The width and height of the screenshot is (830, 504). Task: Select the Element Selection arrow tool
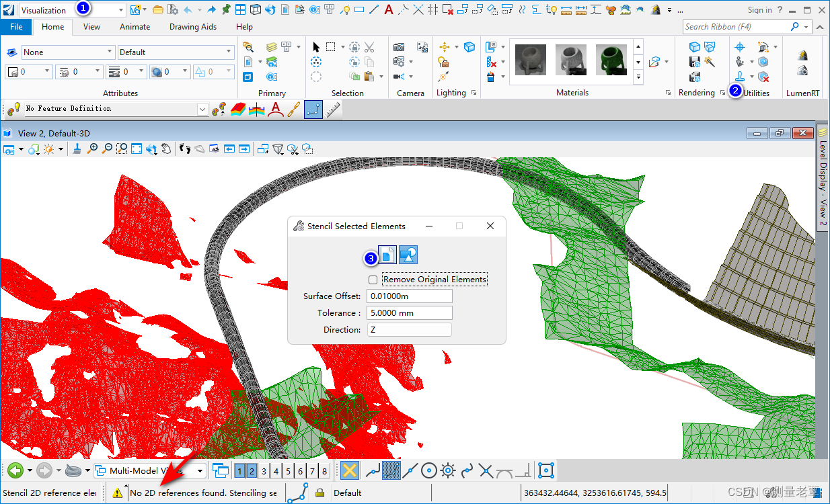click(x=316, y=48)
